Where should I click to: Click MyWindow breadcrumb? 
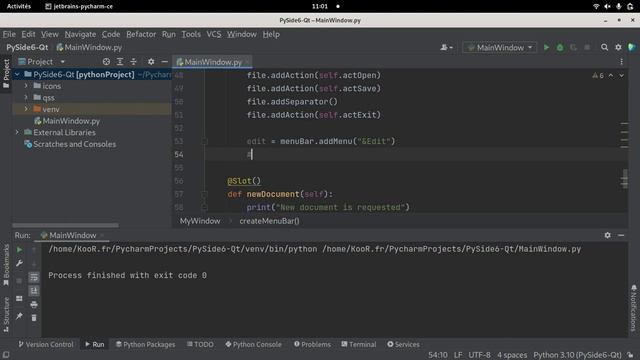200,221
